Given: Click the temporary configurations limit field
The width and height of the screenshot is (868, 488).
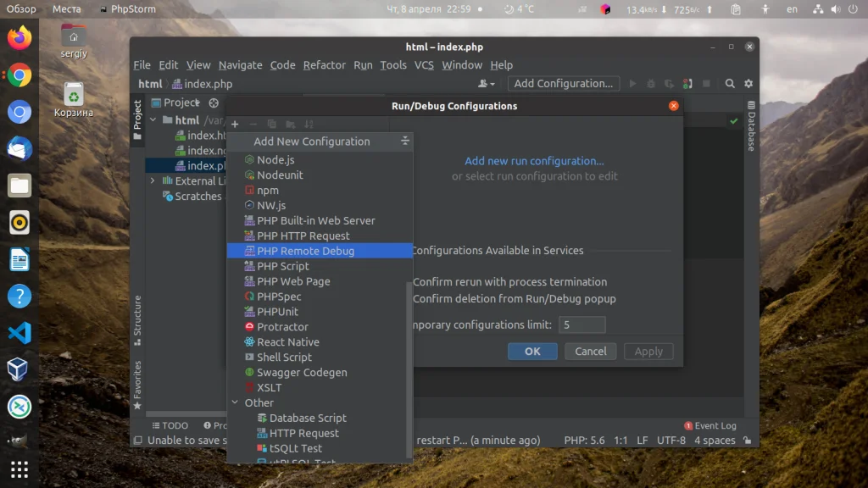Looking at the screenshot, I should (581, 324).
